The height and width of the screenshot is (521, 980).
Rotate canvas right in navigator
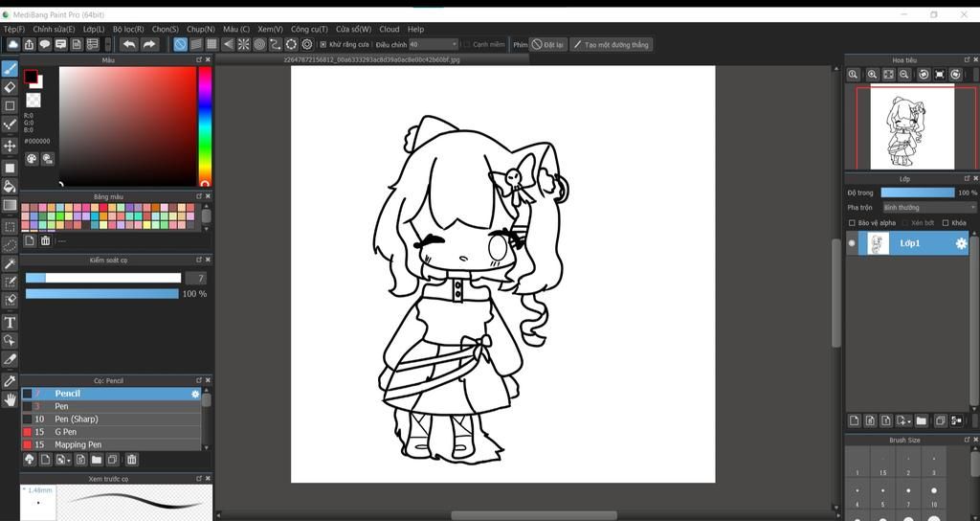[x=956, y=75]
